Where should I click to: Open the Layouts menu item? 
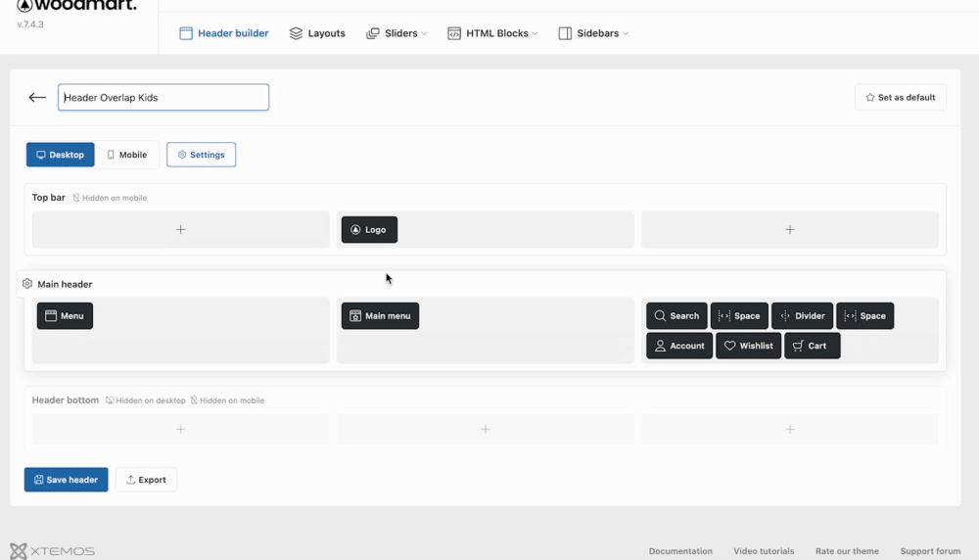(317, 33)
